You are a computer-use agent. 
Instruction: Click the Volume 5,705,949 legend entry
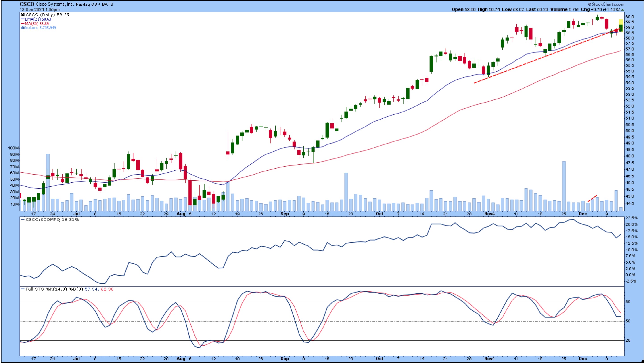click(x=40, y=28)
